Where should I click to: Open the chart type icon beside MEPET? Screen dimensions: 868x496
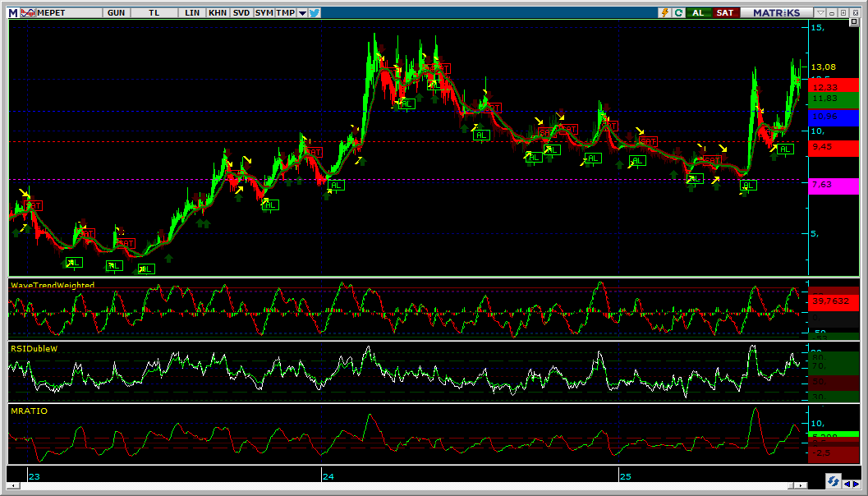pos(27,12)
